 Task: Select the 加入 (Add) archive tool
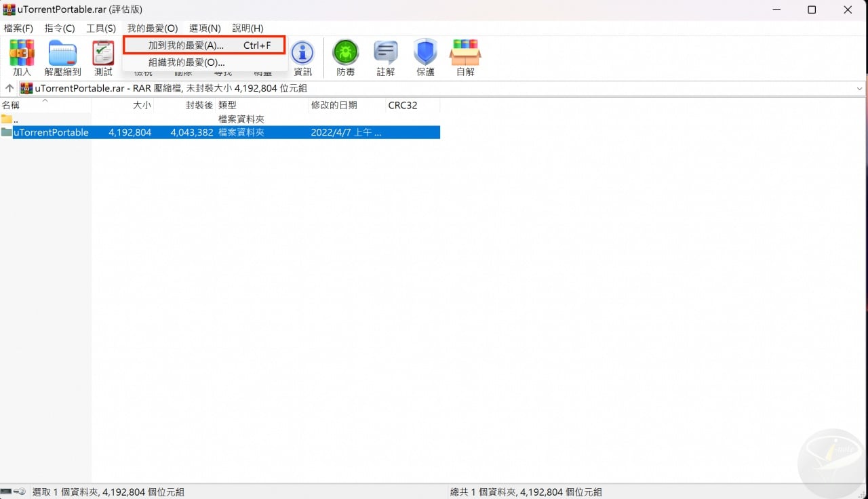pos(21,58)
